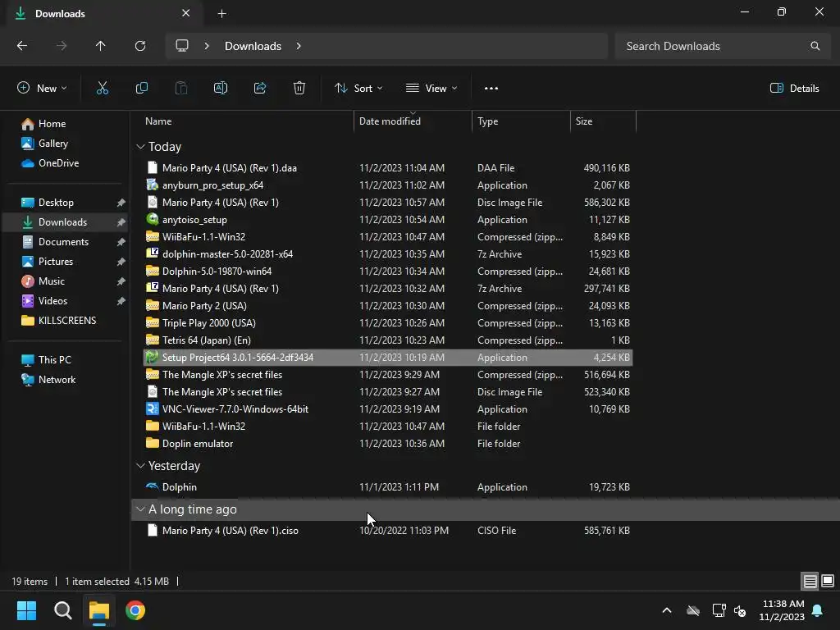Unpin Desktop from Quick access
Screen dimensions: 840x630
[x=121, y=203]
